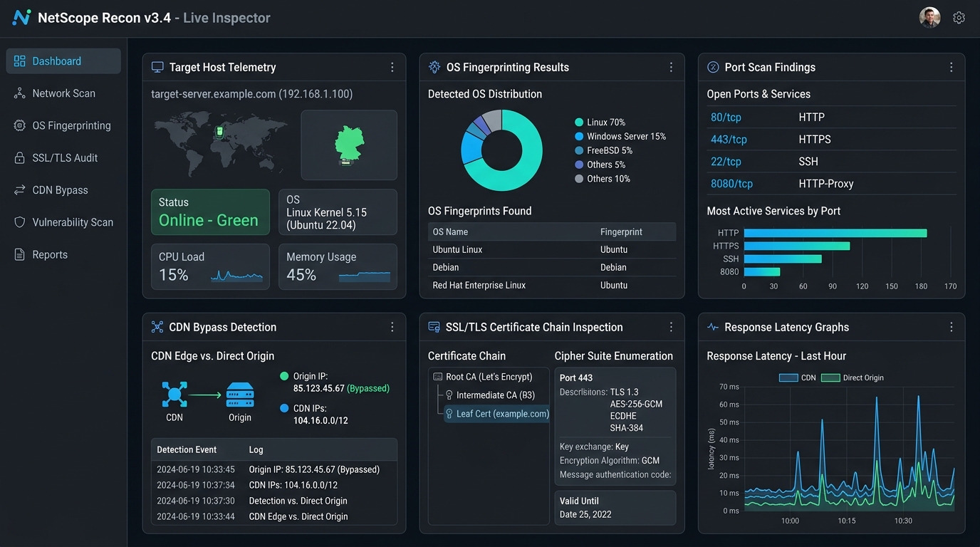Click the user profile avatar
980x547 pixels.
(929, 18)
